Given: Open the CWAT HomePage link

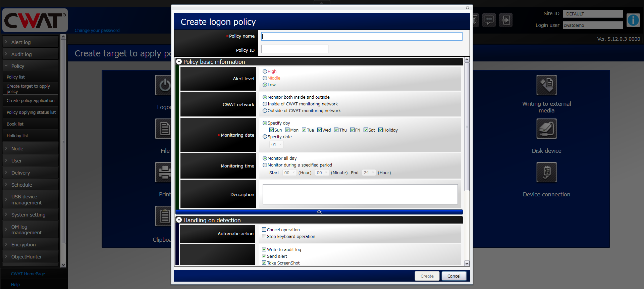Looking at the screenshot, I should pos(28,274).
